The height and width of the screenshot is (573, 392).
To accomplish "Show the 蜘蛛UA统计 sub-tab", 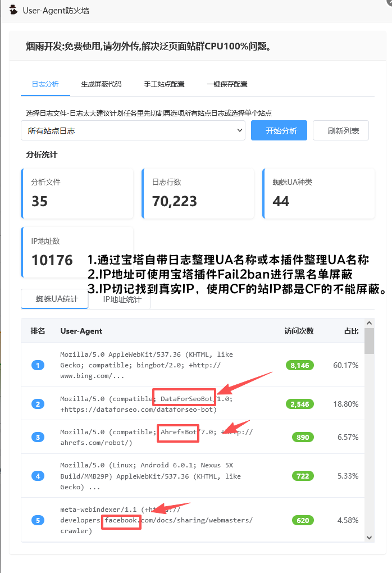I will [54, 299].
